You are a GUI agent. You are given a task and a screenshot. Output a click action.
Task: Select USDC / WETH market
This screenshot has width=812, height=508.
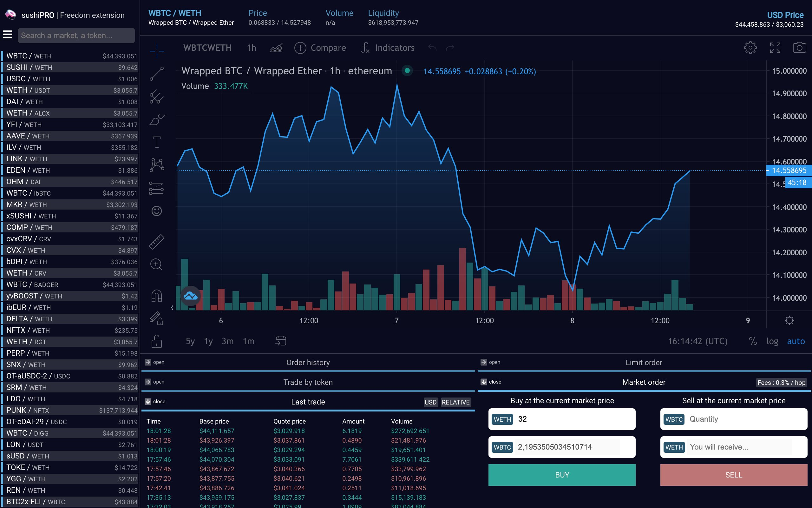click(x=70, y=79)
